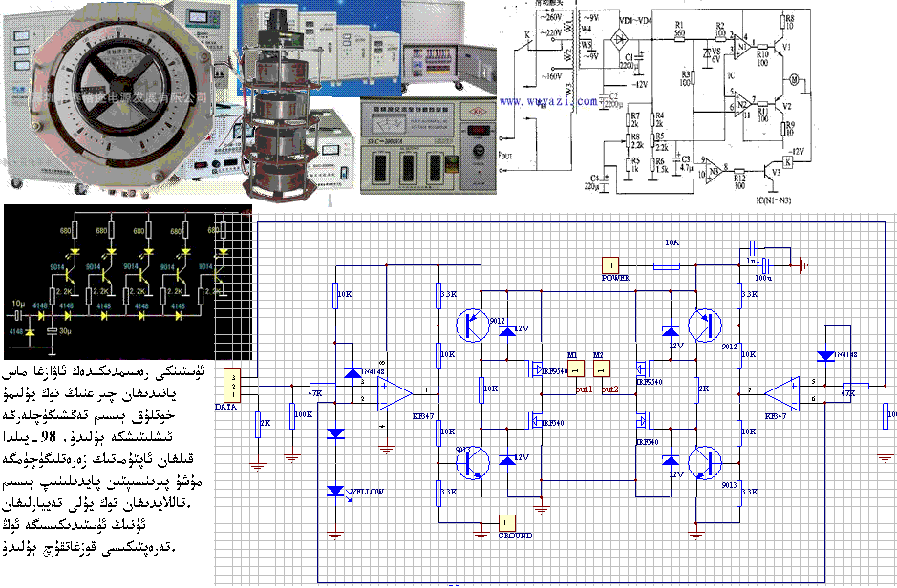Select motor M symbol in top schematic
Screen dimensions: 897x588
794,79
